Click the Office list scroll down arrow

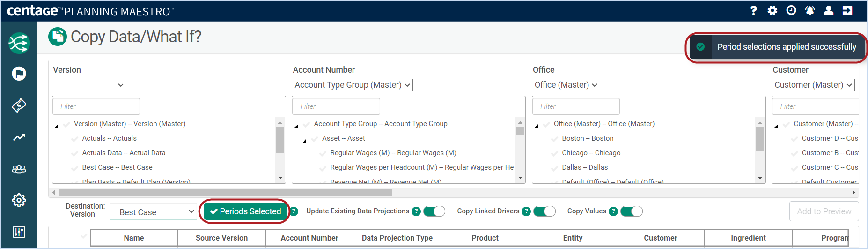pyautogui.click(x=760, y=178)
